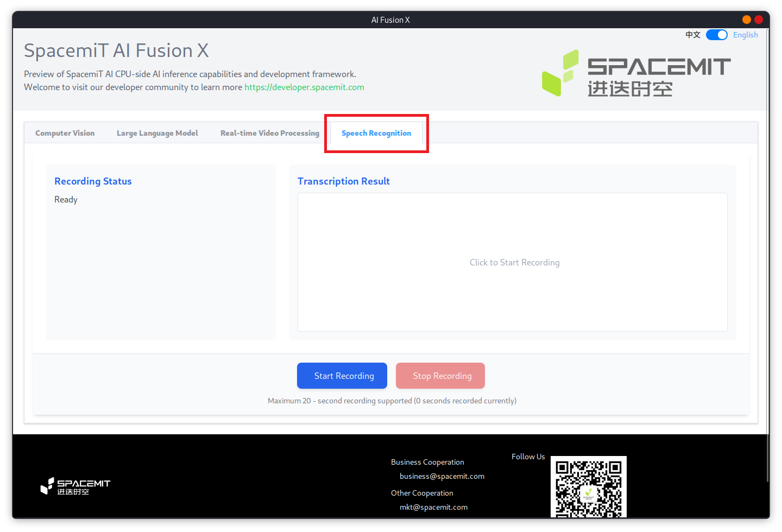Click the Recording Status heading
Screen dimensions: 782x532
(x=93, y=181)
